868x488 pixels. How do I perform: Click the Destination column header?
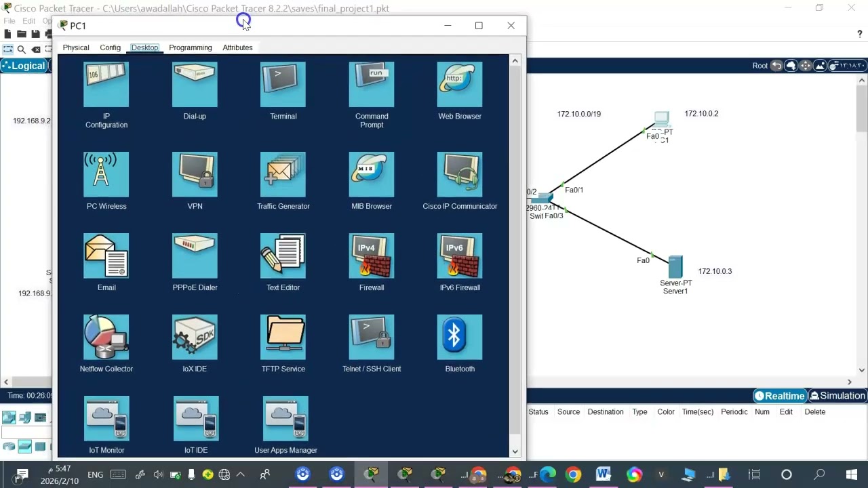pyautogui.click(x=606, y=412)
